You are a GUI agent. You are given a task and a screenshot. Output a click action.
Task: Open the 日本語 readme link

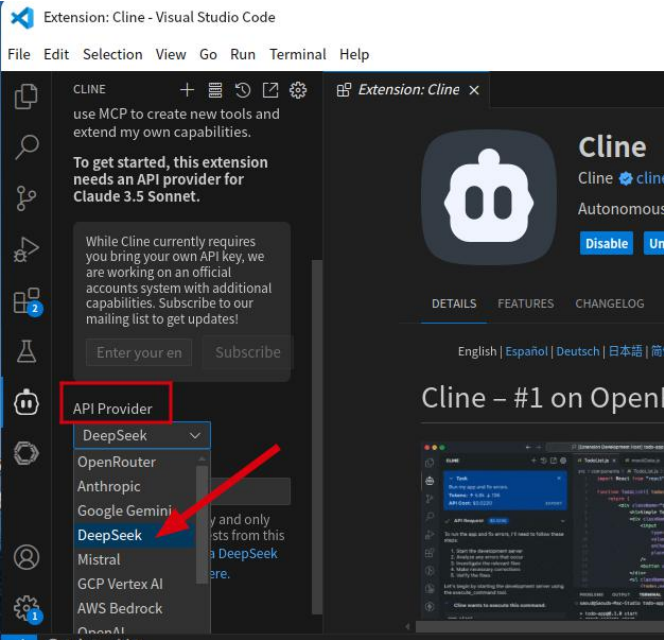pos(625,352)
